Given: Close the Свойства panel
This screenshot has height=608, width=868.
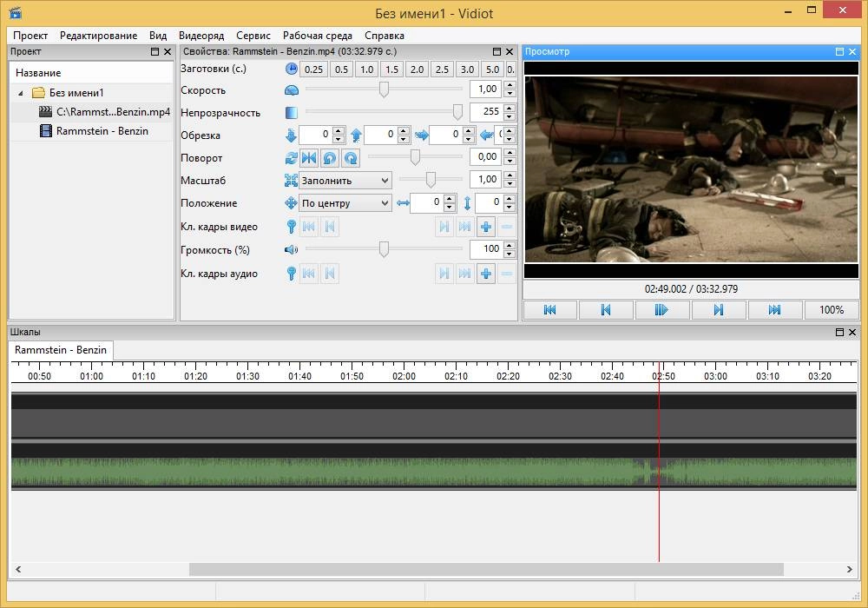Looking at the screenshot, I should (510, 51).
